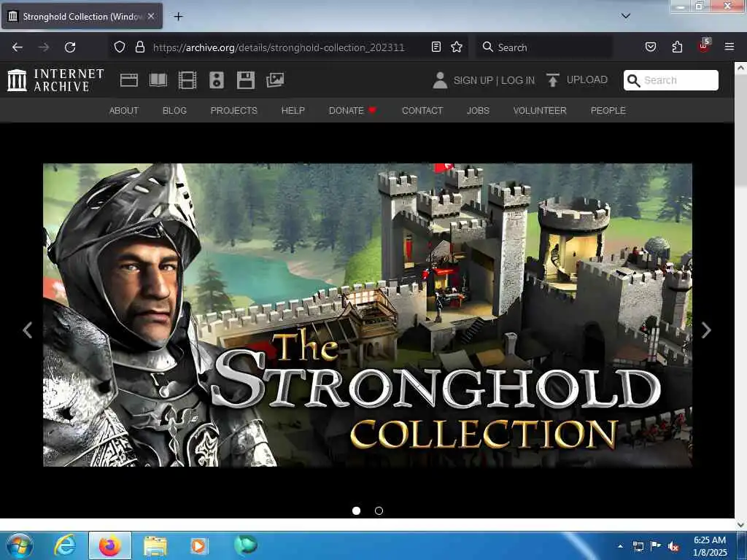Image resolution: width=747 pixels, height=560 pixels.
Task: Click the Stronghold Collection cover image
Action: pos(368,315)
